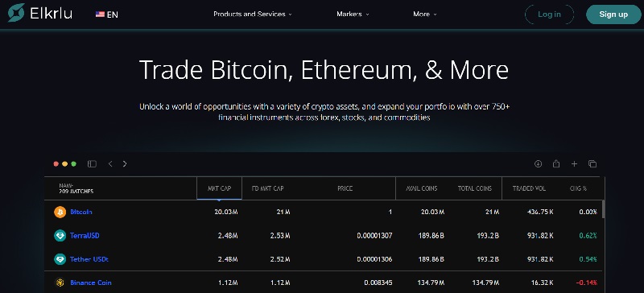Open tab overview icon

(x=592, y=164)
